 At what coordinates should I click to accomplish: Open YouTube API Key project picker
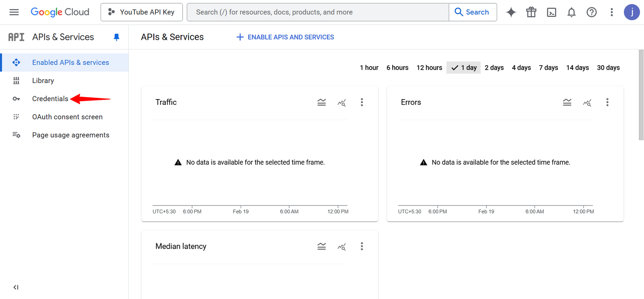pyautogui.click(x=142, y=12)
